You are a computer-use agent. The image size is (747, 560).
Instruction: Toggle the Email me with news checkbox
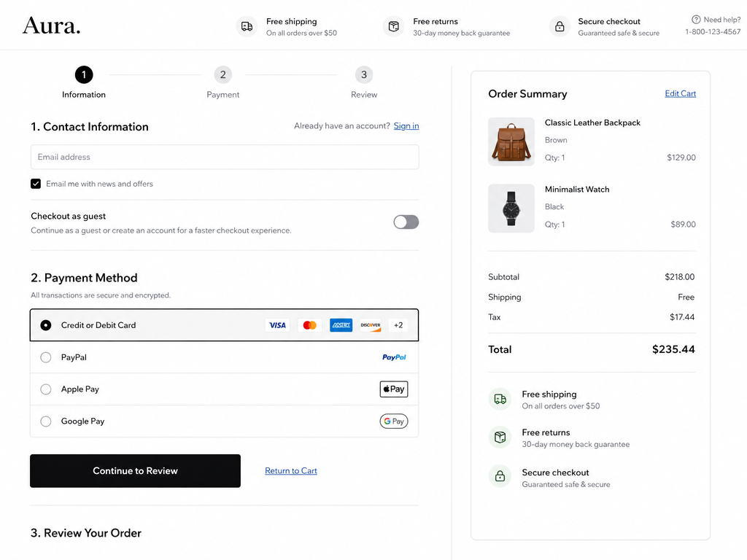coord(36,184)
